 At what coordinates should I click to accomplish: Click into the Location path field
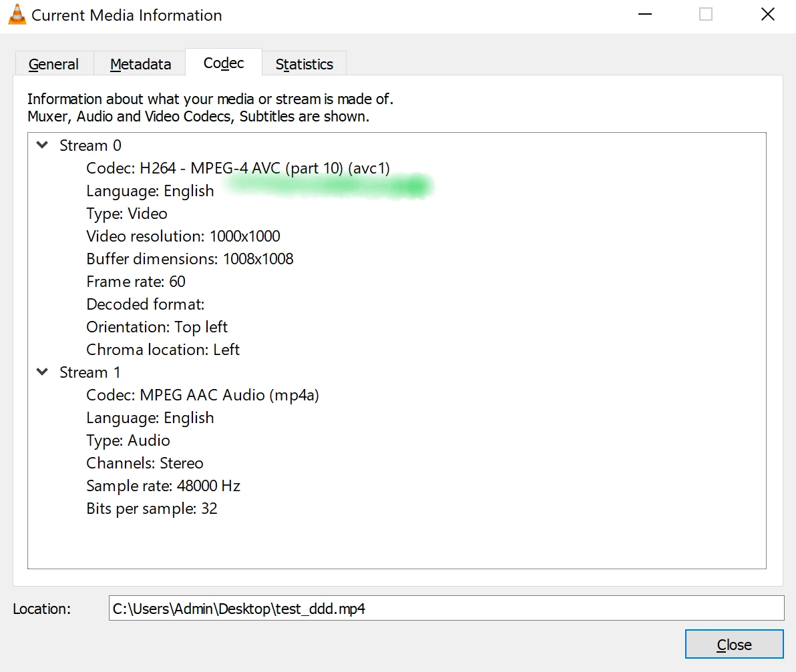(x=446, y=608)
